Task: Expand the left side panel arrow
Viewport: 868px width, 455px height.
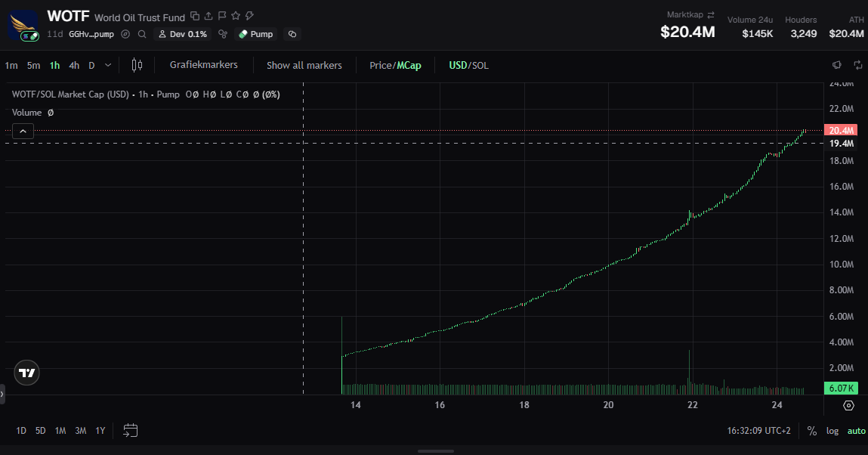Action: [x=2, y=394]
